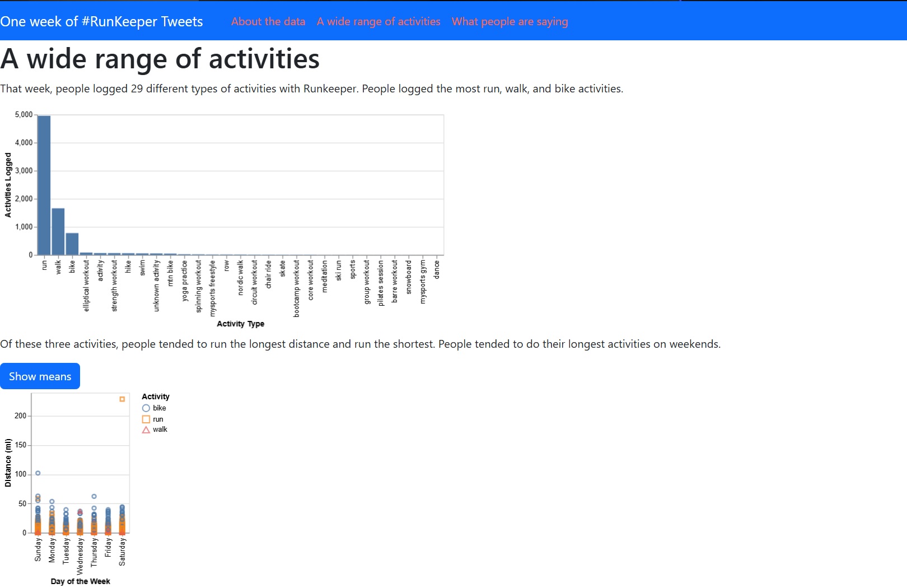907x588 pixels.
Task: Click the 'unknown activity' axis label
Action: point(156,286)
